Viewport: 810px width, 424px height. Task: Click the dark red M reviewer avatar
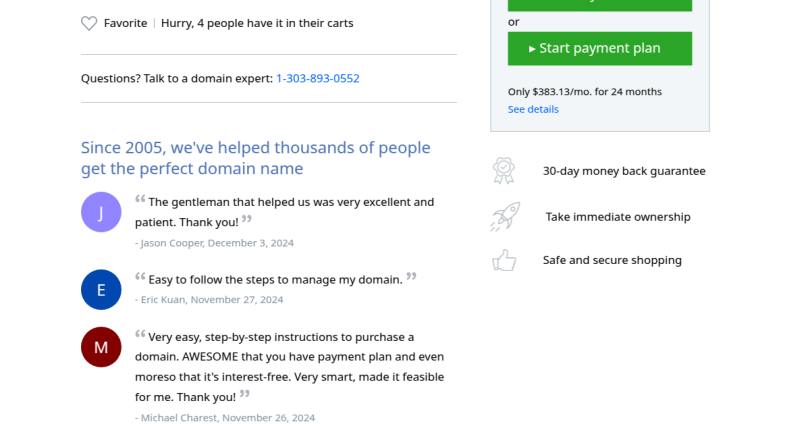click(x=101, y=347)
